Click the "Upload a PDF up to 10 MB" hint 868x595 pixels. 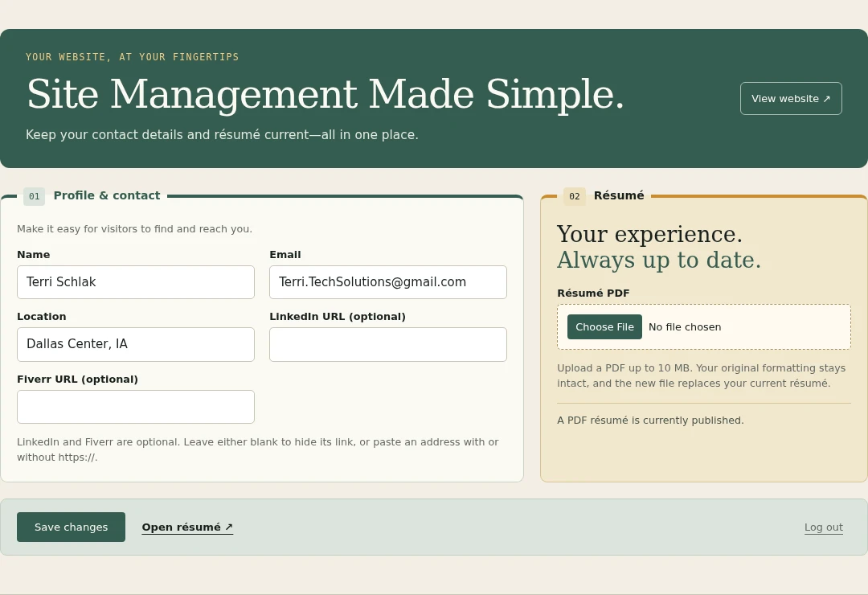[x=702, y=375]
